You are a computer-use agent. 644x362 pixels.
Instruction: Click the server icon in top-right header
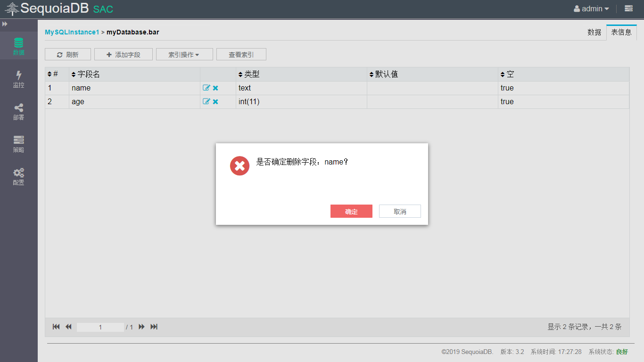tap(628, 8)
